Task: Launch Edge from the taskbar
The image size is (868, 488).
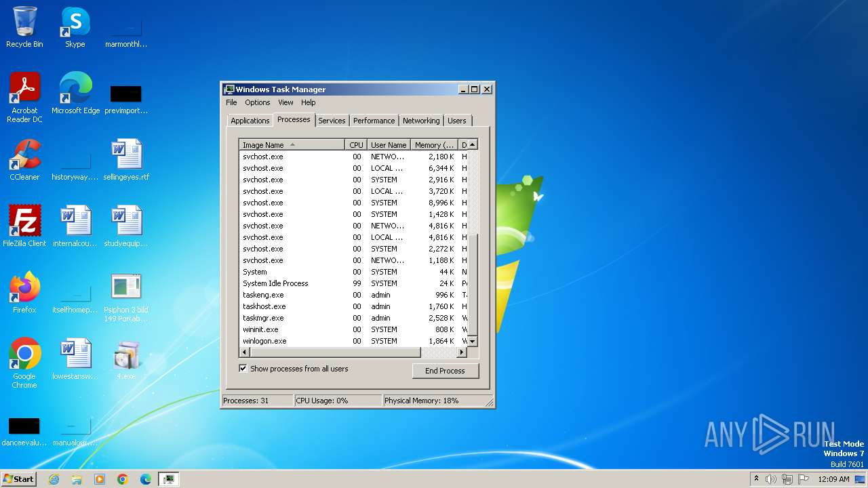Action: [x=146, y=479]
